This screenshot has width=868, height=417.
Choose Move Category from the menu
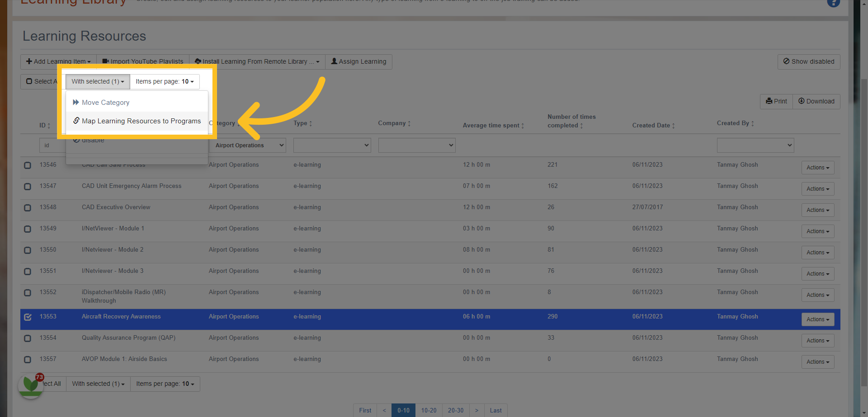click(137, 103)
